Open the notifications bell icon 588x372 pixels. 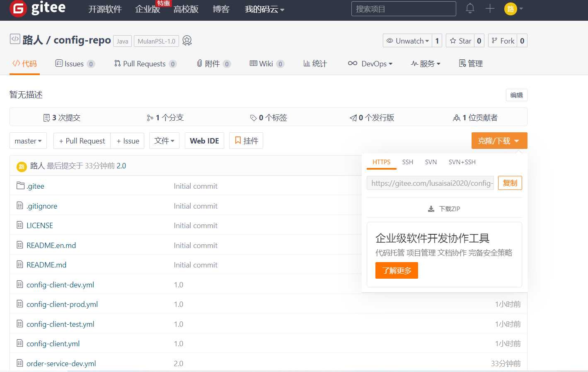click(470, 8)
